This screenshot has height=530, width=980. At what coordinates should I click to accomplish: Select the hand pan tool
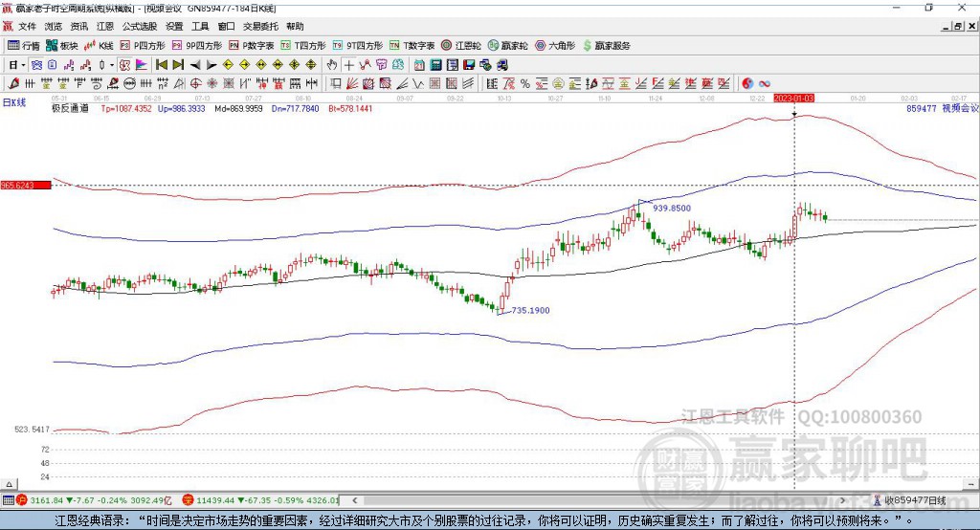point(332,65)
